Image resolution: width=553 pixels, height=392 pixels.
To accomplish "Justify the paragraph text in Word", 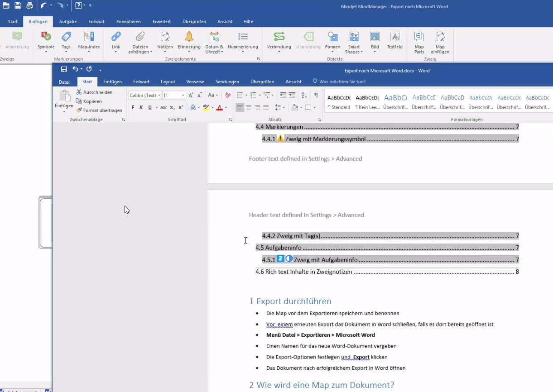I will point(266,107).
